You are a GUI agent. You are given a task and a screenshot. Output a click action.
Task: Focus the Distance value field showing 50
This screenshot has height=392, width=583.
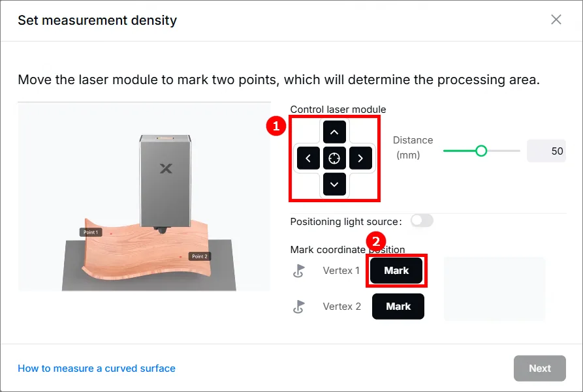546,151
